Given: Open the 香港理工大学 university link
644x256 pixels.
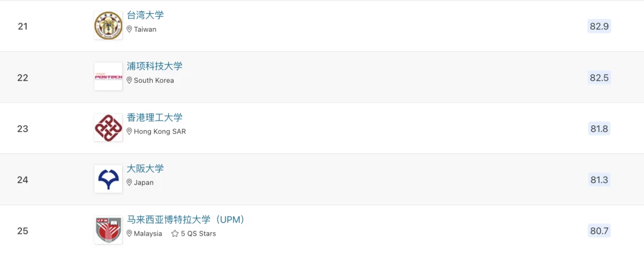Looking at the screenshot, I should tap(154, 118).
